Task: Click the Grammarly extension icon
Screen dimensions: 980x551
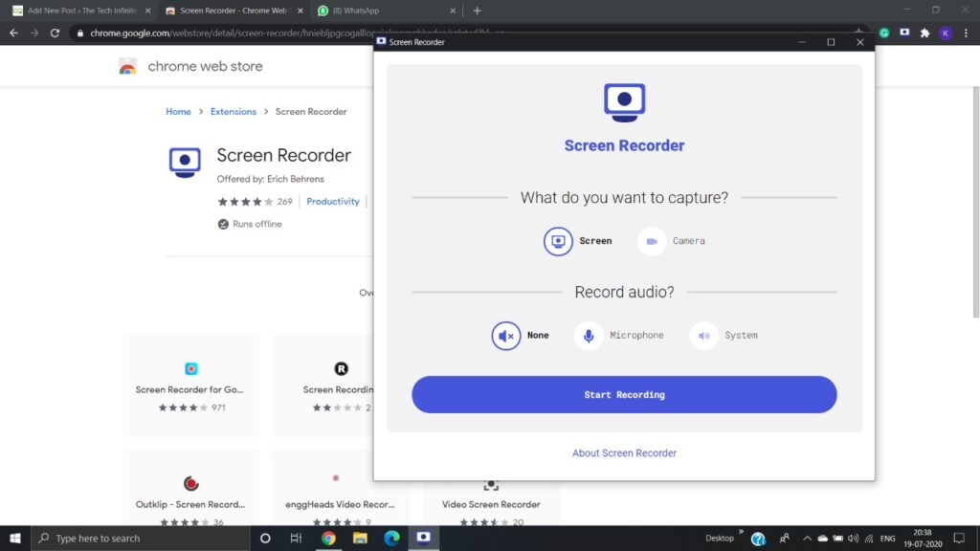Action: pos(883,33)
